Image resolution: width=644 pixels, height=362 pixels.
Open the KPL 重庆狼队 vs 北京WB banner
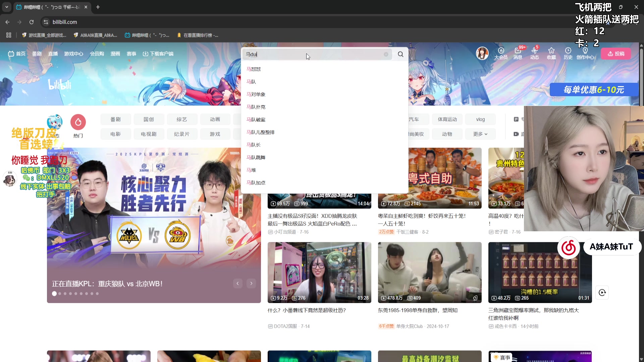pos(154,225)
